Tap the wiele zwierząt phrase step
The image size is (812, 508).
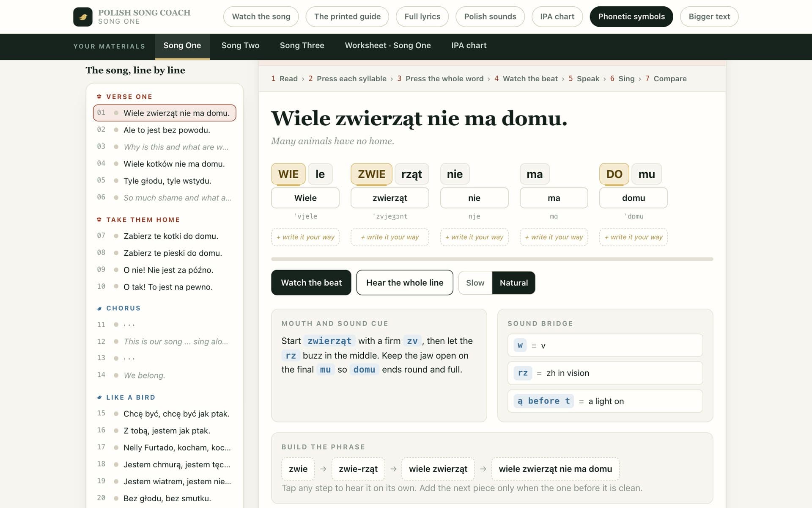(x=438, y=469)
